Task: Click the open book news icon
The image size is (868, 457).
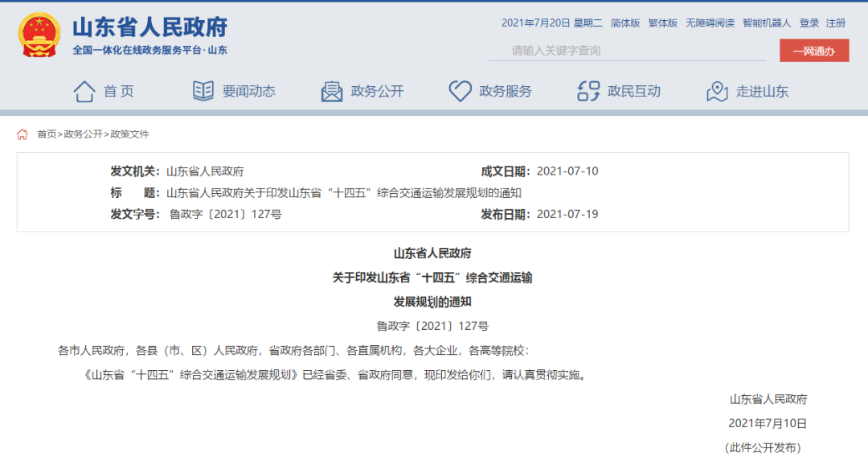Action: [x=203, y=91]
